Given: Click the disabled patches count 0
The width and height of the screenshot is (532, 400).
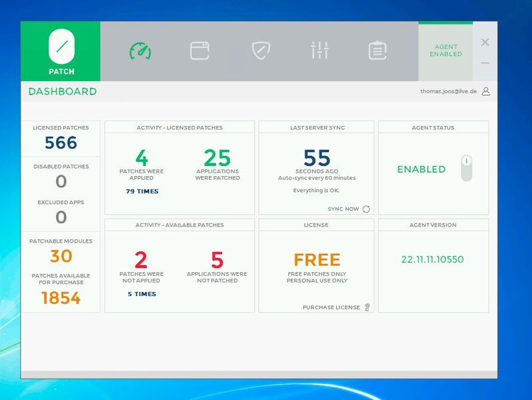Looking at the screenshot, I should [61, 181].
